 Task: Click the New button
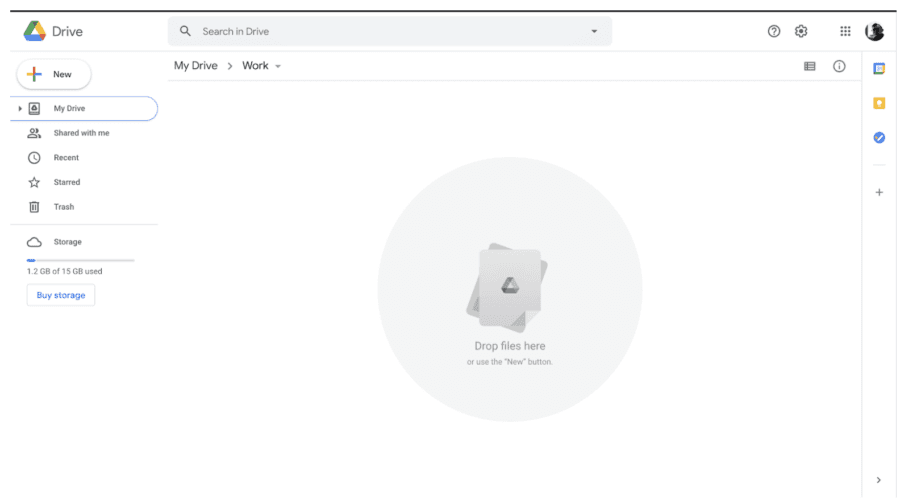pyautogui.click(x=53, y=74)
